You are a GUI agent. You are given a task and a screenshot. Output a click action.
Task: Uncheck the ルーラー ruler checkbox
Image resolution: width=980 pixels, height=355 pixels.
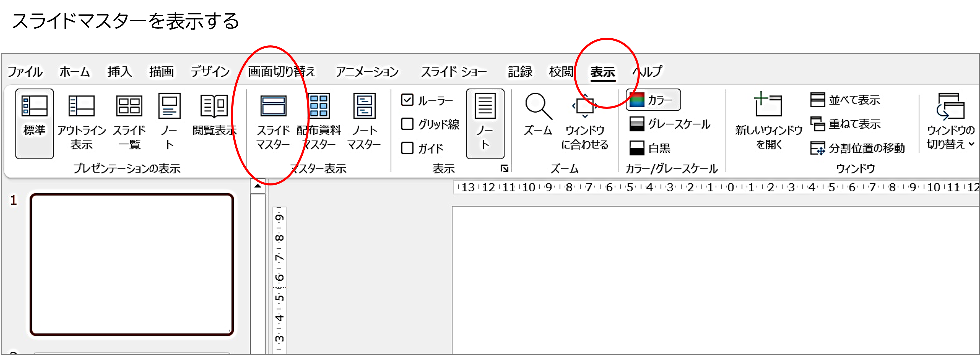[x=407, y=100]
